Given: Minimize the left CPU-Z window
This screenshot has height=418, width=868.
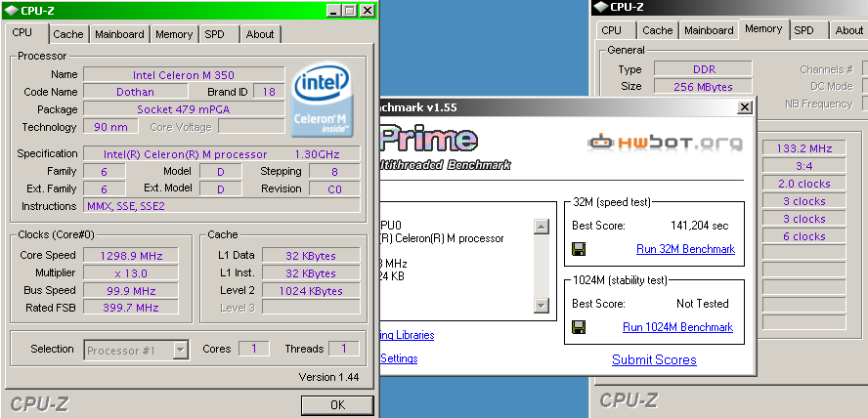Looking at the screenshot, I should click(332, 10).
